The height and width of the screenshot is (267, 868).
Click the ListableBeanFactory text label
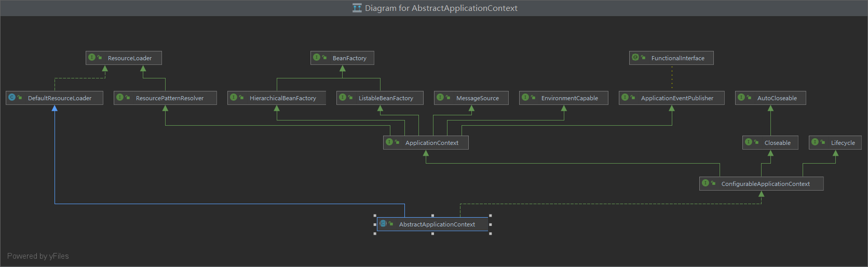(x=386, y=98)
